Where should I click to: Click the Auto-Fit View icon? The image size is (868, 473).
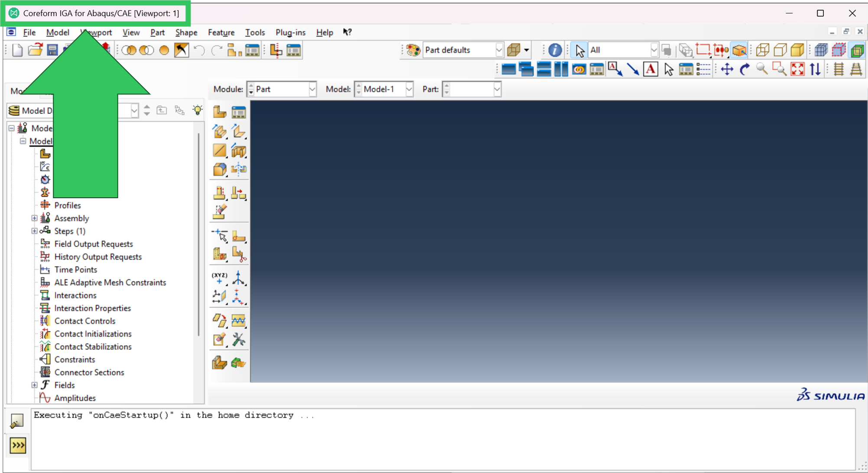click(797, 69)
